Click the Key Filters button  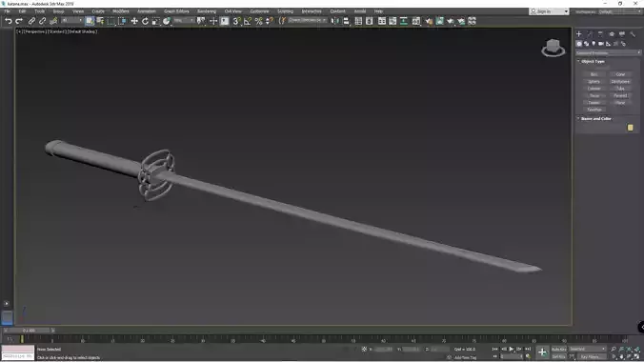tap(591, 356)
